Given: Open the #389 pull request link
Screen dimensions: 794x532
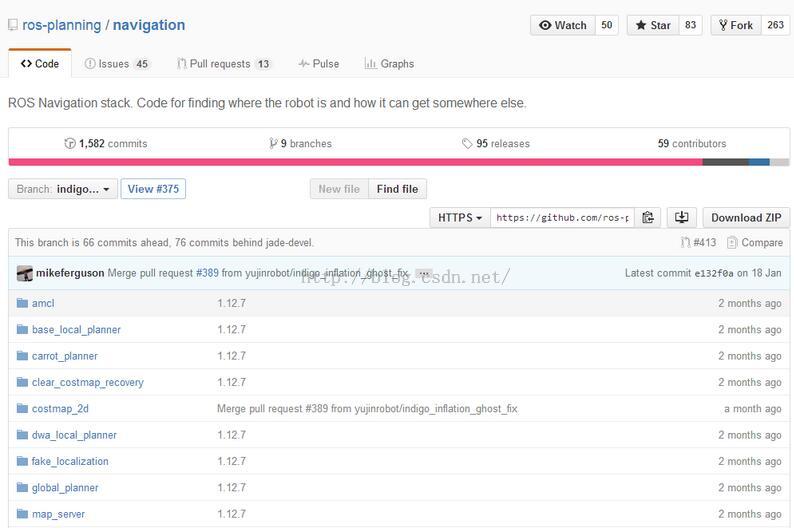Looking at the screenshot, I should tap(207, 273).
